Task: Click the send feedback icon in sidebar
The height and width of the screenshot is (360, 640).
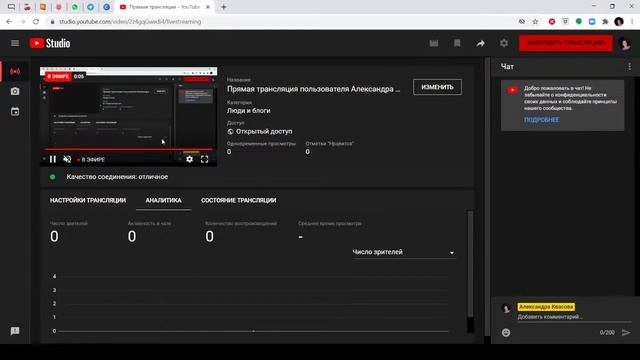Action: (x=15, y=331)
